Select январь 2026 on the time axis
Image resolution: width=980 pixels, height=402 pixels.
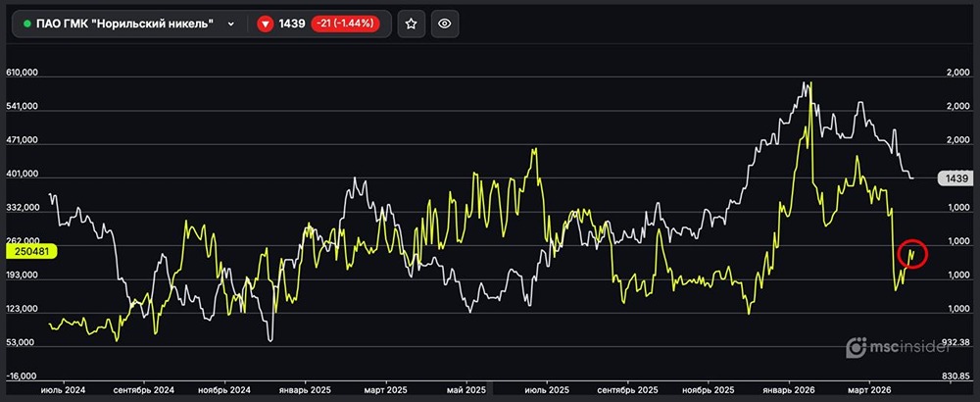click(x=790, y=389)
